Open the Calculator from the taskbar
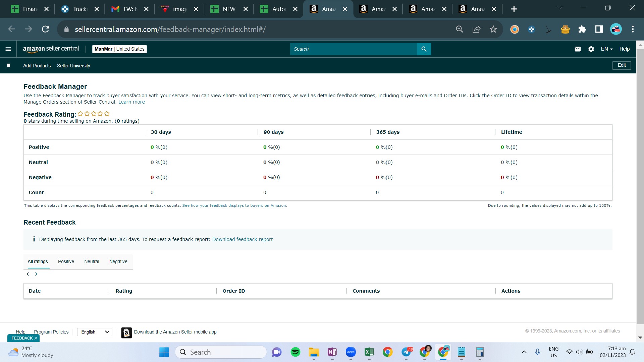 pyautogui.click(x=480, y=352)
